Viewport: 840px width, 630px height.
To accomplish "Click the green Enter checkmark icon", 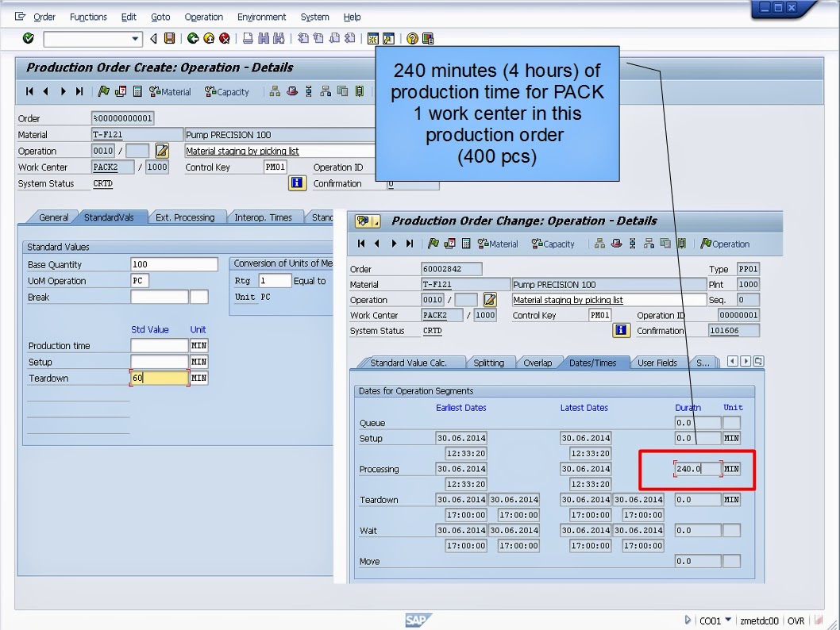I will tap(28, 38).
